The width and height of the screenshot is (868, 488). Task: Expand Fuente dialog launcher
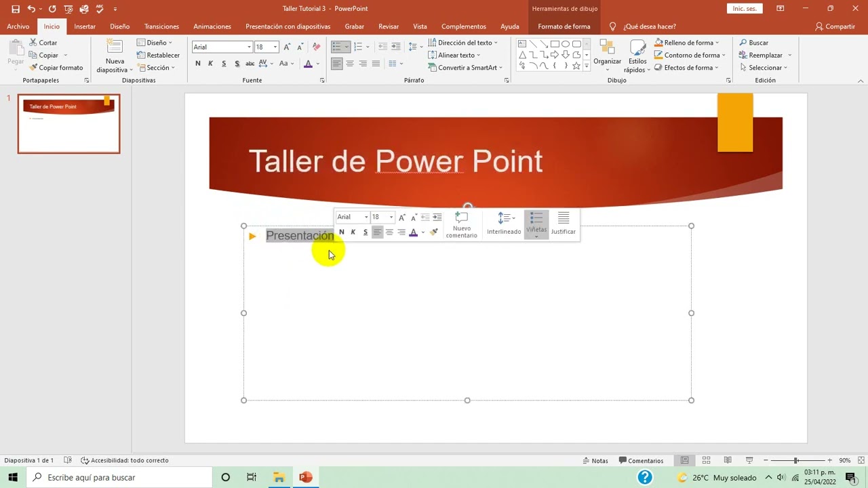322,81
